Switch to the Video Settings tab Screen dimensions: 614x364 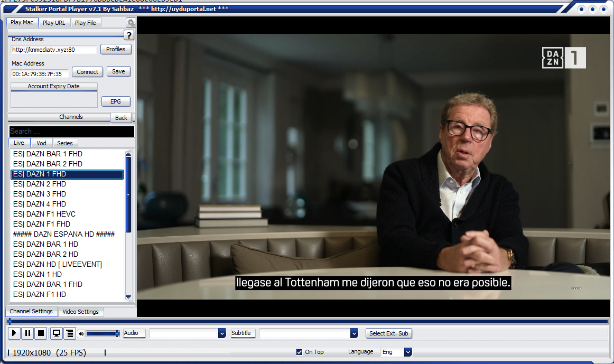click(x=80, y=312)
